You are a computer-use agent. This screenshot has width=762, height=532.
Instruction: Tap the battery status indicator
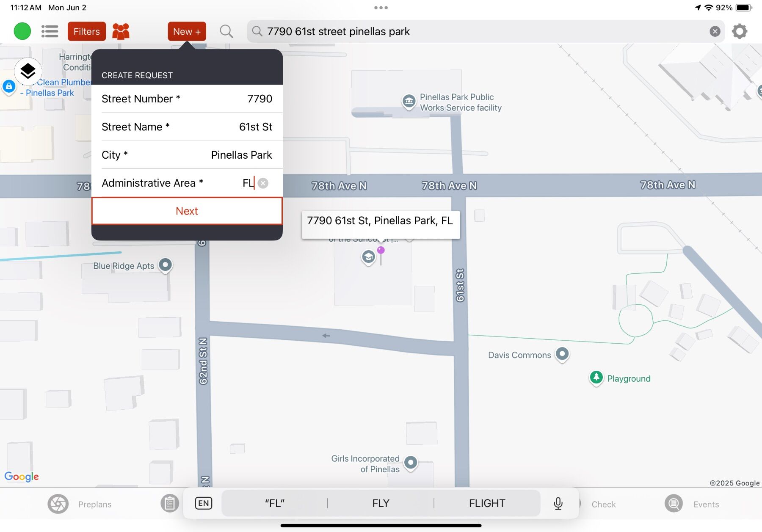coord(744,8)
